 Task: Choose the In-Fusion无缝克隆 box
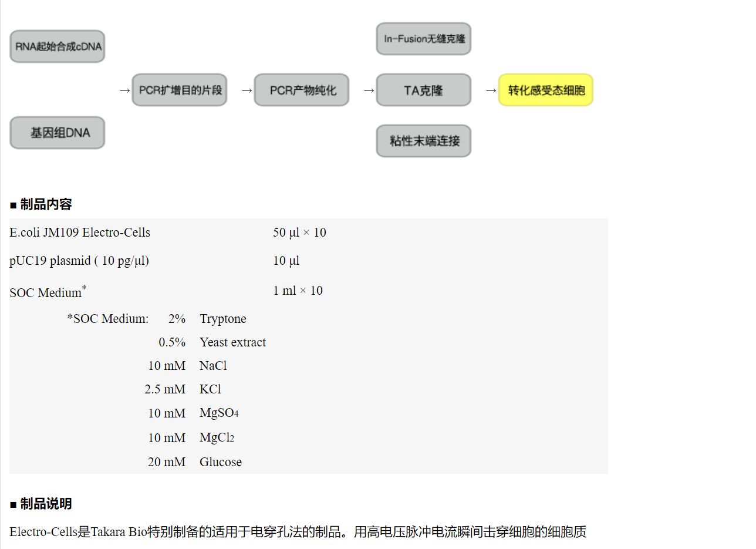424,39
